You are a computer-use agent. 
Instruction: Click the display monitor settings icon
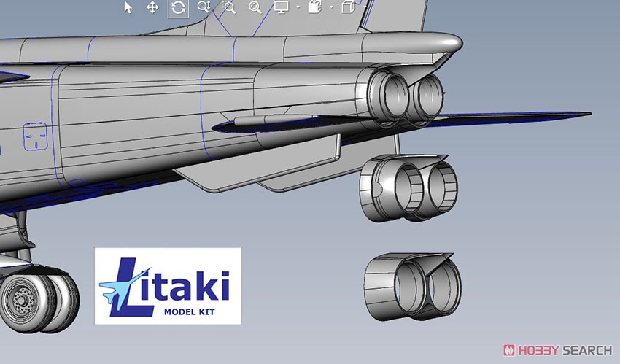pyautogui.click(x=281, y=7)
